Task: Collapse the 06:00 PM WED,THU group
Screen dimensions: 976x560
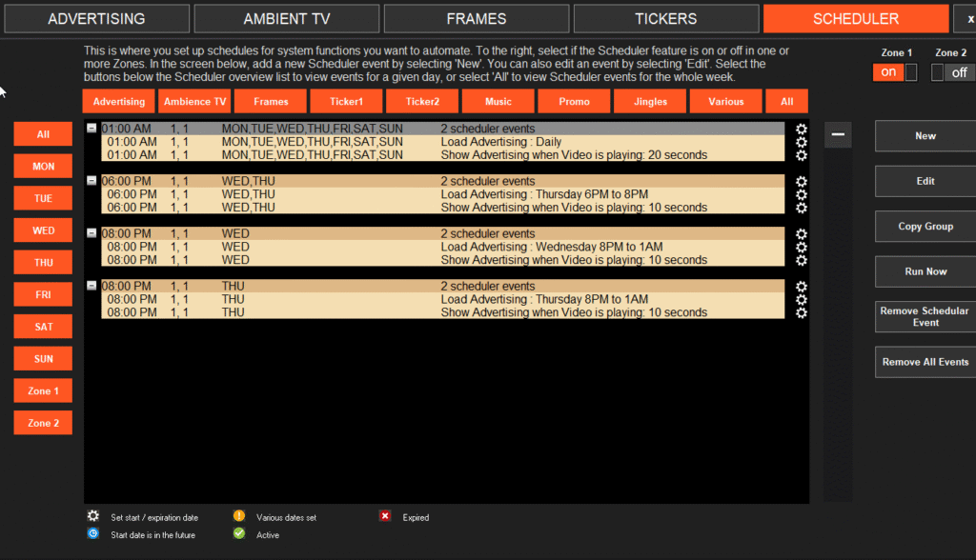Action: coord(91,181)
